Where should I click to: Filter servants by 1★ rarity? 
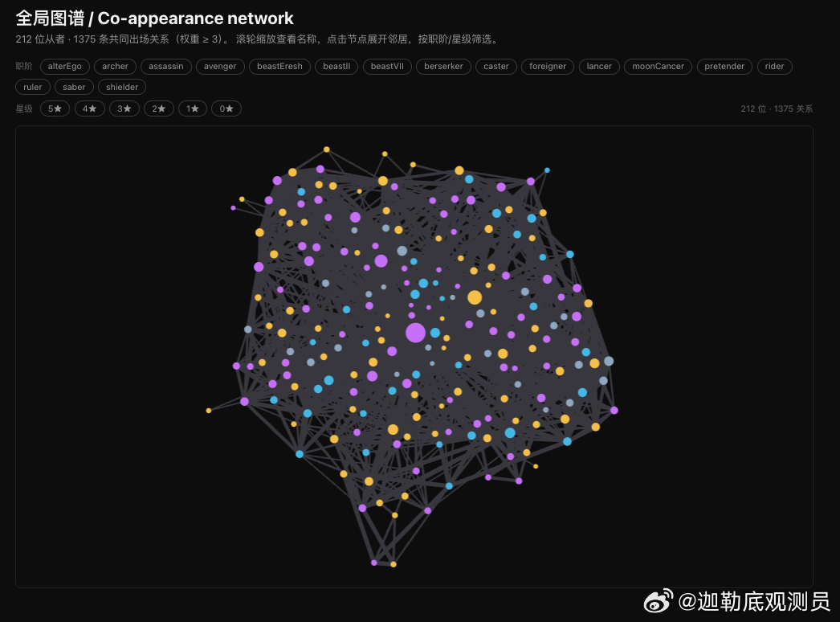(192, 108)
